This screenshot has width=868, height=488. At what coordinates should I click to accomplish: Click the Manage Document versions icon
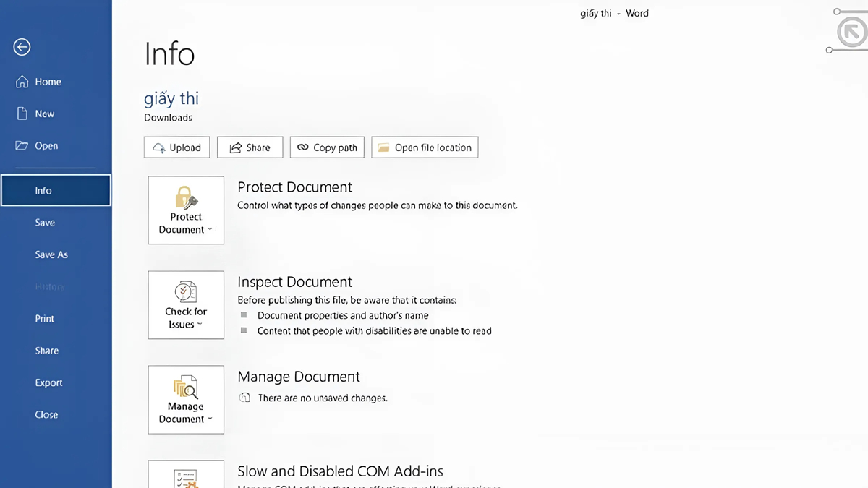[185, 388]
